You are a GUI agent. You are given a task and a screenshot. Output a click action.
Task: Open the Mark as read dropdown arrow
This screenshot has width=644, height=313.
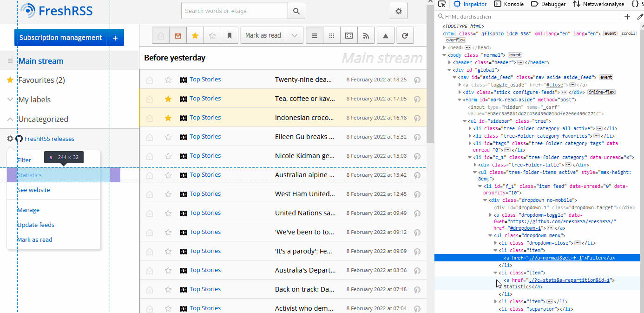point(295,35)
